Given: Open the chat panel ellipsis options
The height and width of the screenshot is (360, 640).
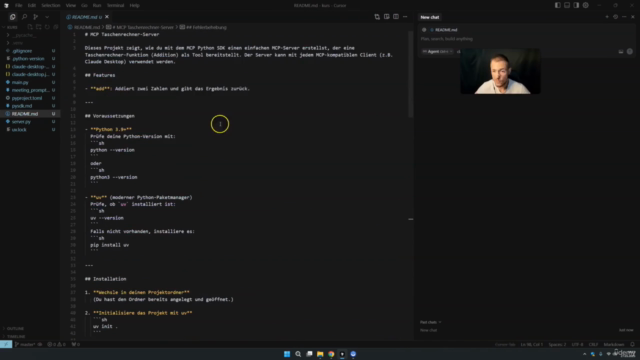Looking at the screenshot, I should [624, 17].
